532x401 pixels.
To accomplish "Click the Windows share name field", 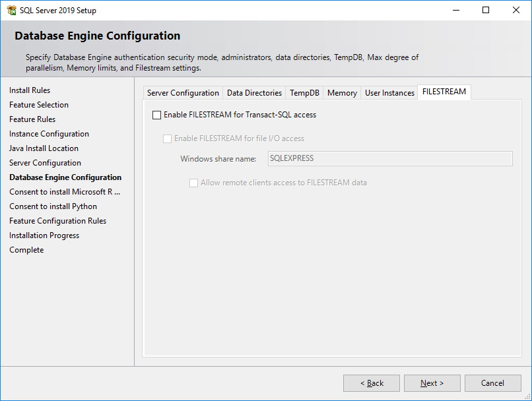I will (390, 159).
